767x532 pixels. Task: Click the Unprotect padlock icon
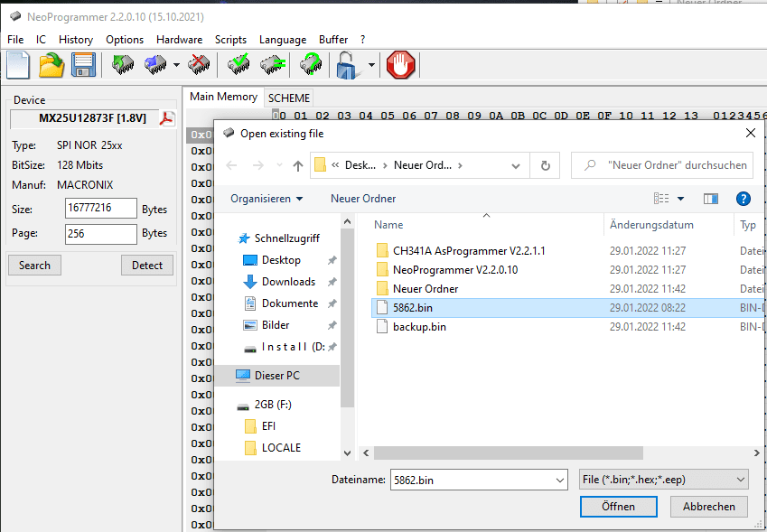(349, 65)
